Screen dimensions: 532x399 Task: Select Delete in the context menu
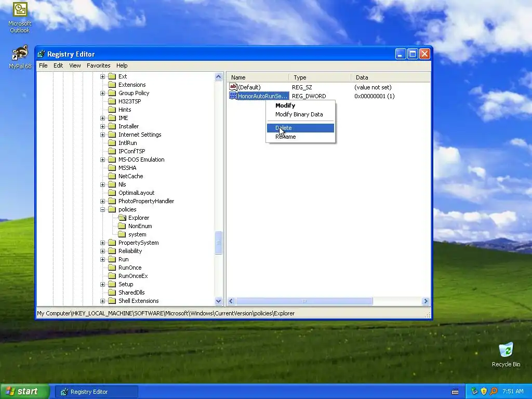(300, 128)
